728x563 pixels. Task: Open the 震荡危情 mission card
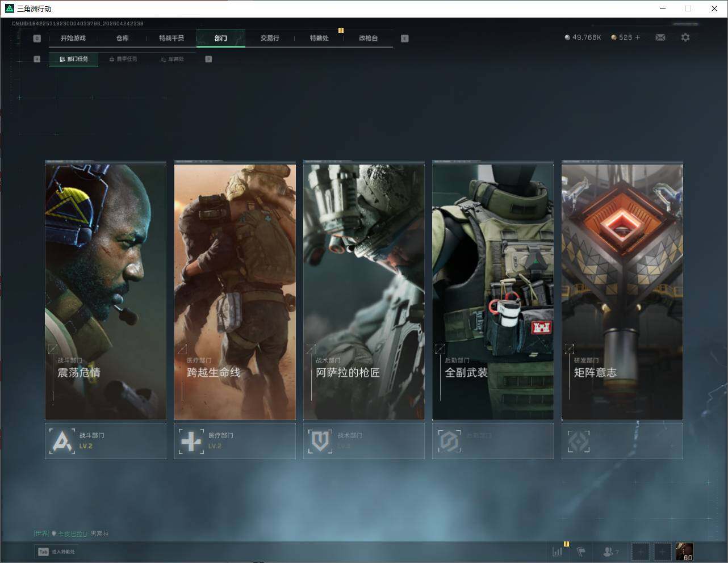click(x=106, y=292)
